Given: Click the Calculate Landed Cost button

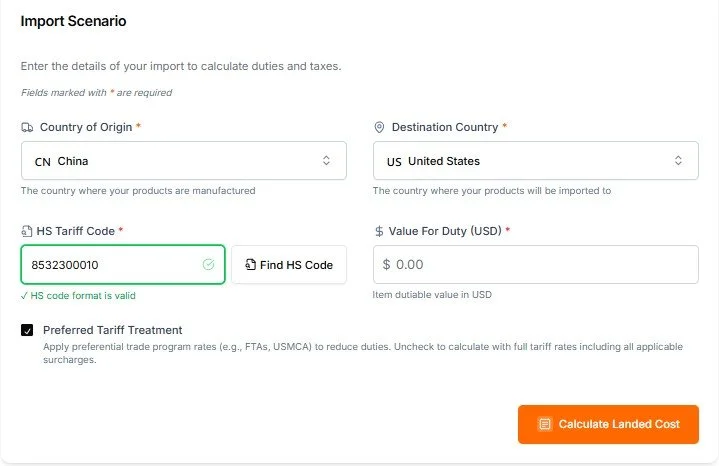Looking at the screenshot, I should tap(608, 424).
